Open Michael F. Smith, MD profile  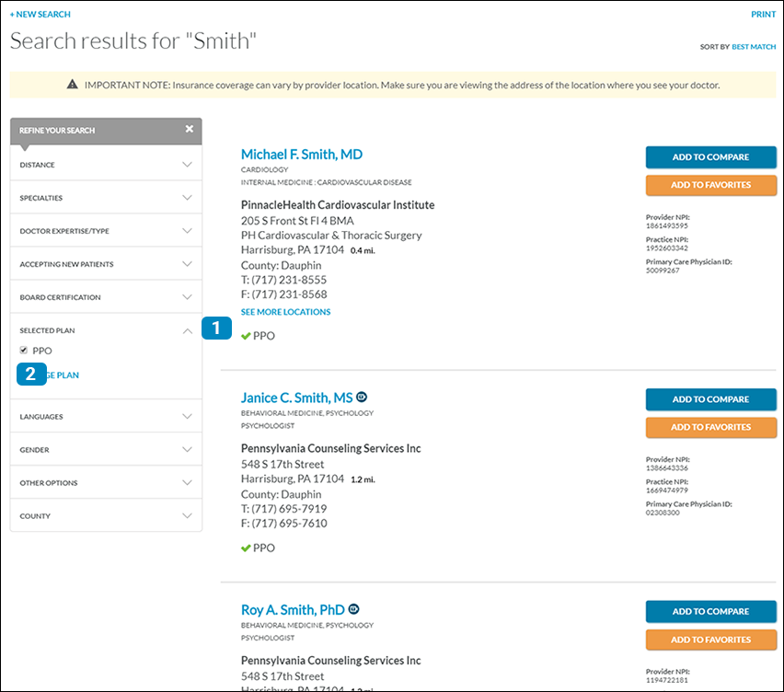pos(302,154)
